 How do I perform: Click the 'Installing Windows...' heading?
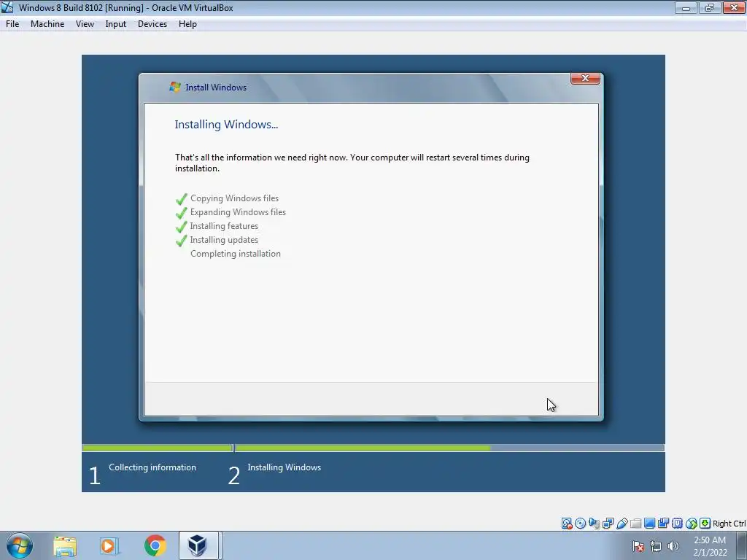[226, 124]
